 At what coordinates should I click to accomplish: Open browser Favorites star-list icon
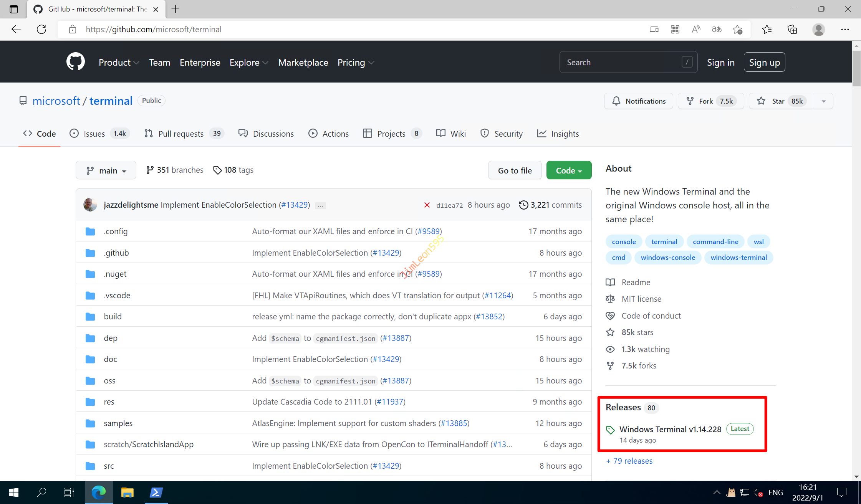(767, 29)
